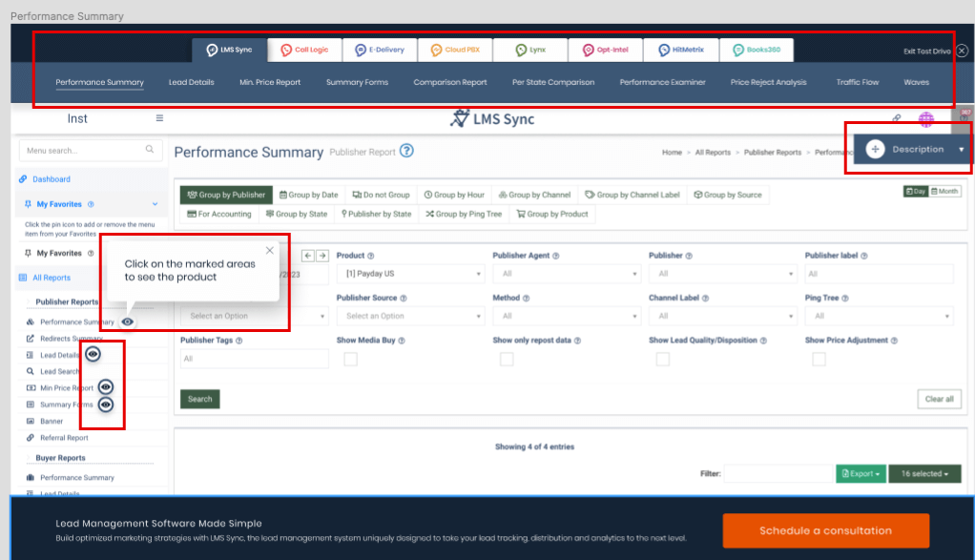Open the globe language icon
The height and width of the screenshot is (560, 975).
click(926, 118)
